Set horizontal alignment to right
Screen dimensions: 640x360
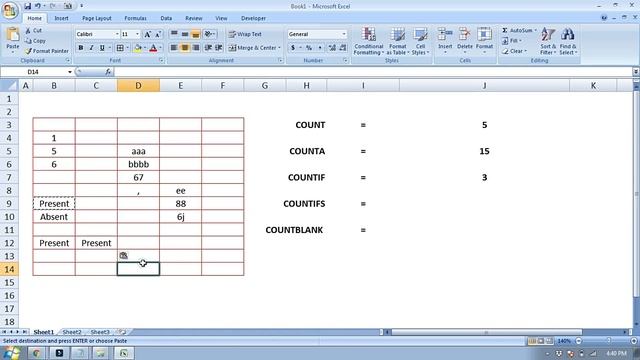196,48
